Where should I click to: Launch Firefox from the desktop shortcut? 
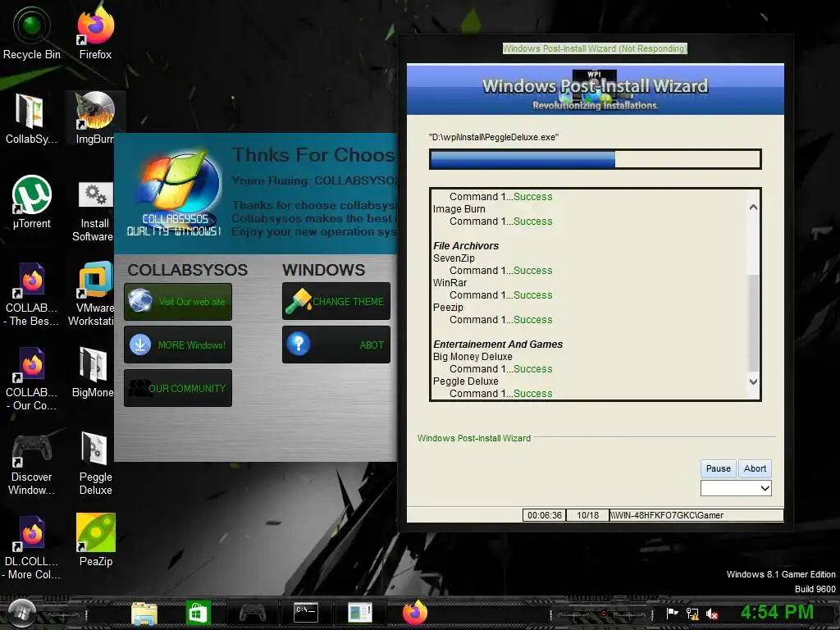point(95,33)
